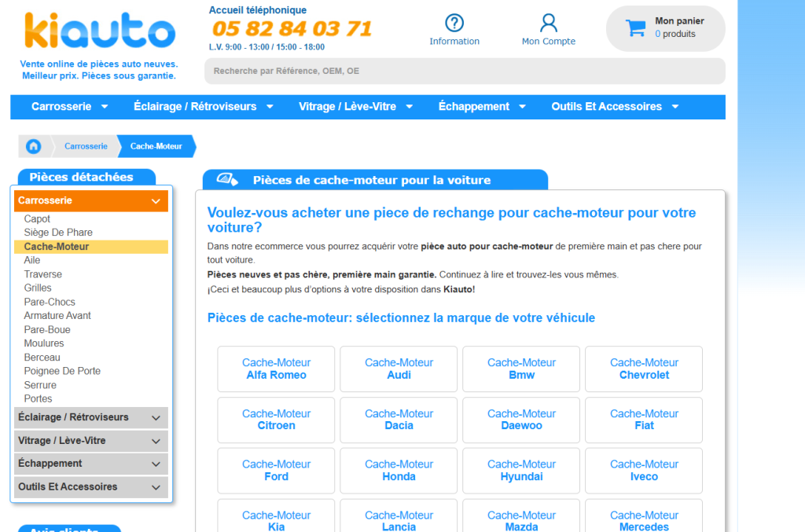Open the Mon panier cart summary
The height and width of the screenshot is (532, 805).
[665, 28]
